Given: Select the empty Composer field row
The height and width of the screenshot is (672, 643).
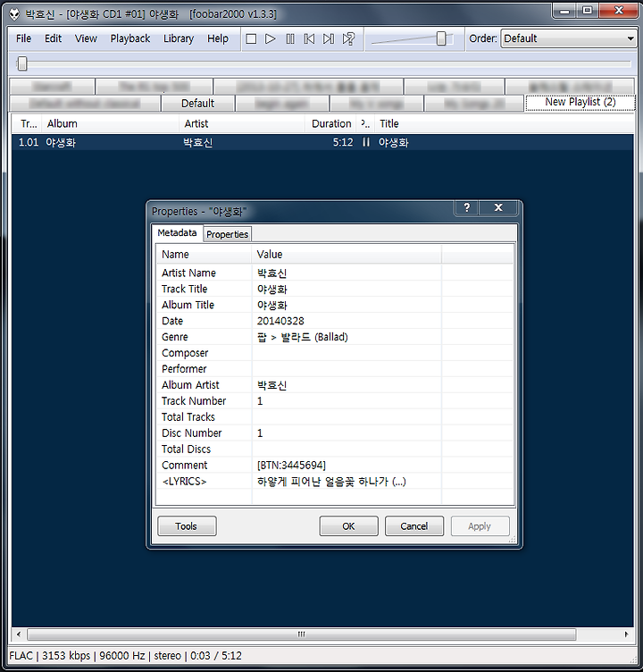Looking at the screenshot, I should click(335, 353).
